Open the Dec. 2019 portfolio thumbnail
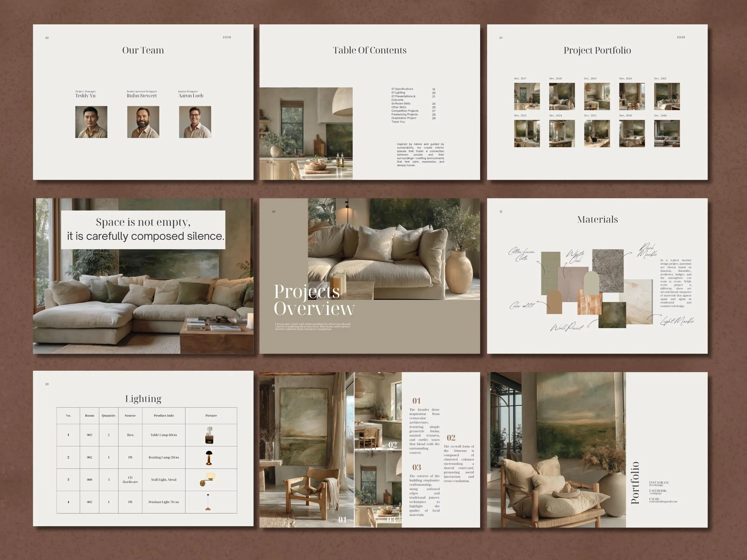The height and width of the screenshot is (560, 747). [x=597, y=97]
